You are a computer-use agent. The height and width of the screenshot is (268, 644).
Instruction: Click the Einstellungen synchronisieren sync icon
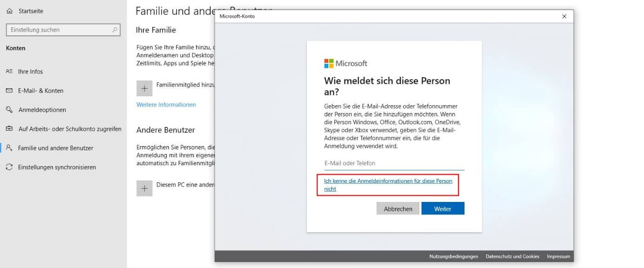pos(9,167)
